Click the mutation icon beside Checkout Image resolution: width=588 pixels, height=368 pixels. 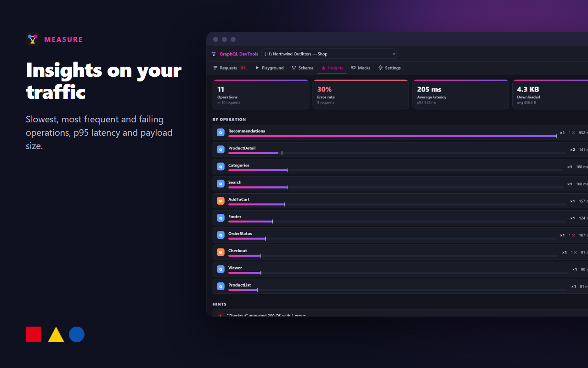[x=220, y=252]
